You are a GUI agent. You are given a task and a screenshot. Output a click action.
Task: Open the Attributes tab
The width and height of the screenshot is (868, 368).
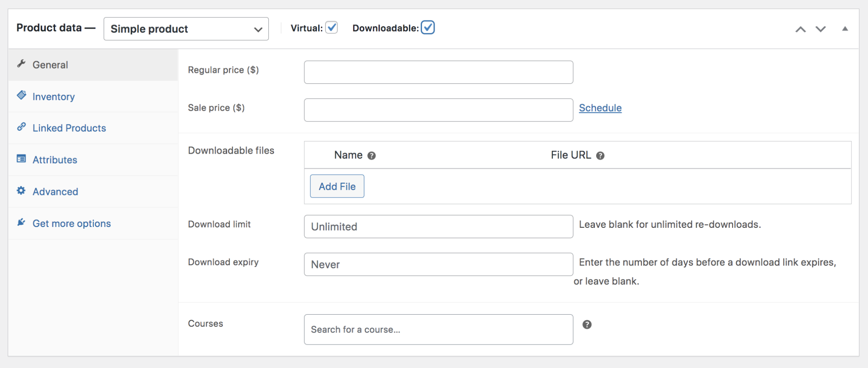93,160
